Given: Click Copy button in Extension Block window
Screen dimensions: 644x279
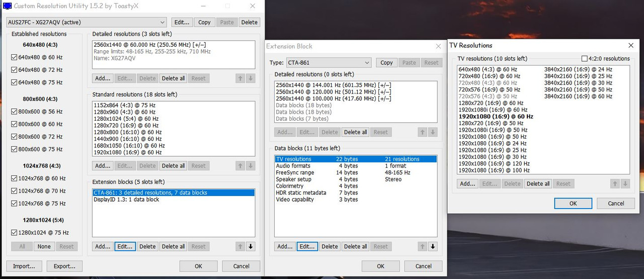Looking at the screenshot, I should (387, 63).
